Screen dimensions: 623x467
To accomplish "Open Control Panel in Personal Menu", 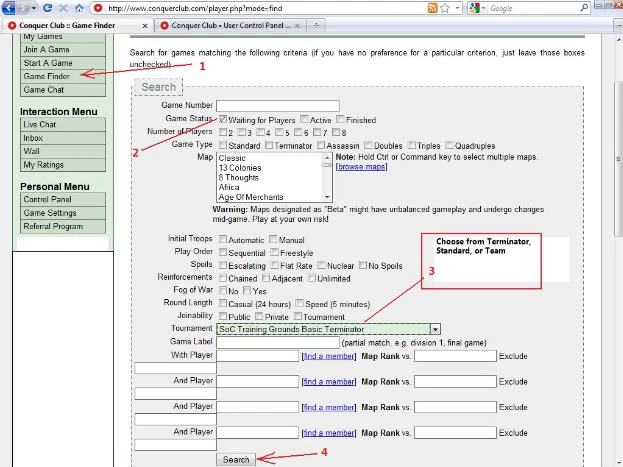I will 63,200.
